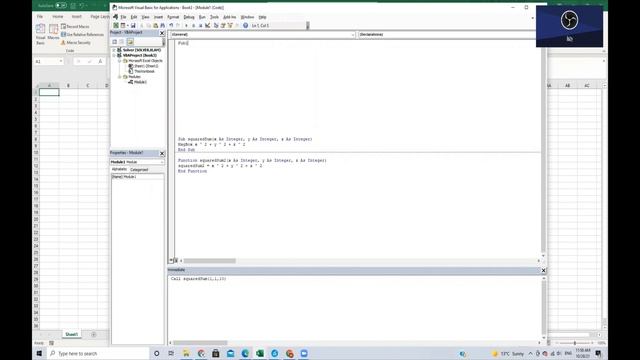Click the View Code icon in Project panel

point(115,42)
